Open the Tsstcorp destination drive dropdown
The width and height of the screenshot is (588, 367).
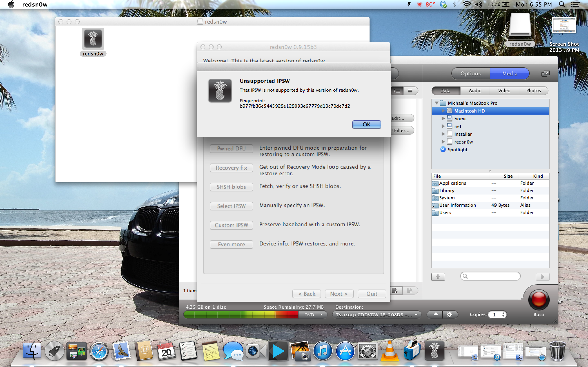tap(376, 315)
